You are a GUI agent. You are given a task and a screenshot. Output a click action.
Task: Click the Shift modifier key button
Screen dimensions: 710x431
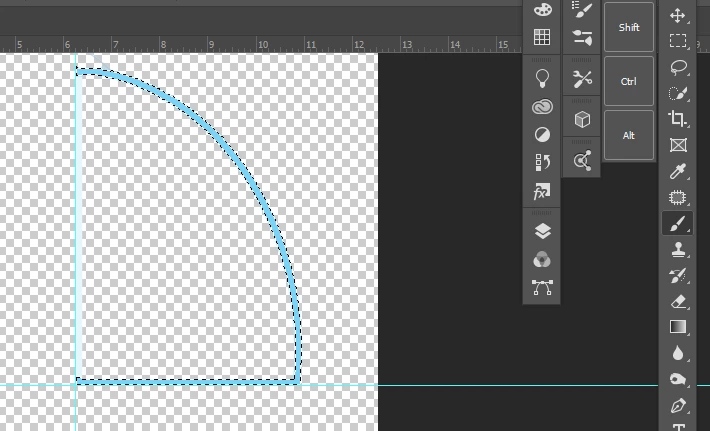pos(629,27)
